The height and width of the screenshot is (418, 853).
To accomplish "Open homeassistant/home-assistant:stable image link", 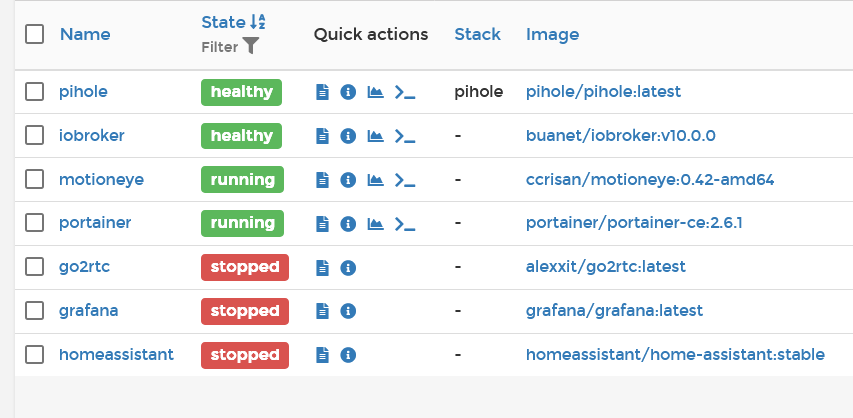I will pyautogui.click(x=675, y=355).
